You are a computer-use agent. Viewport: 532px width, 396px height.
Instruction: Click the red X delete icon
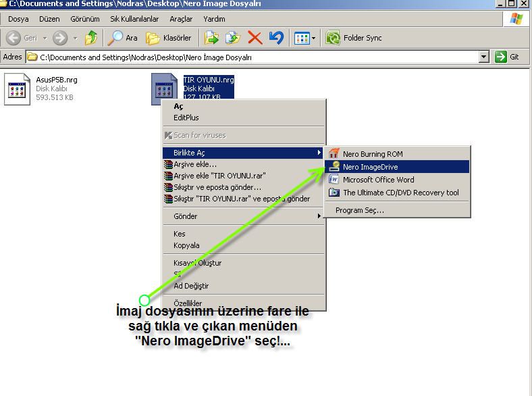[255, 38]
